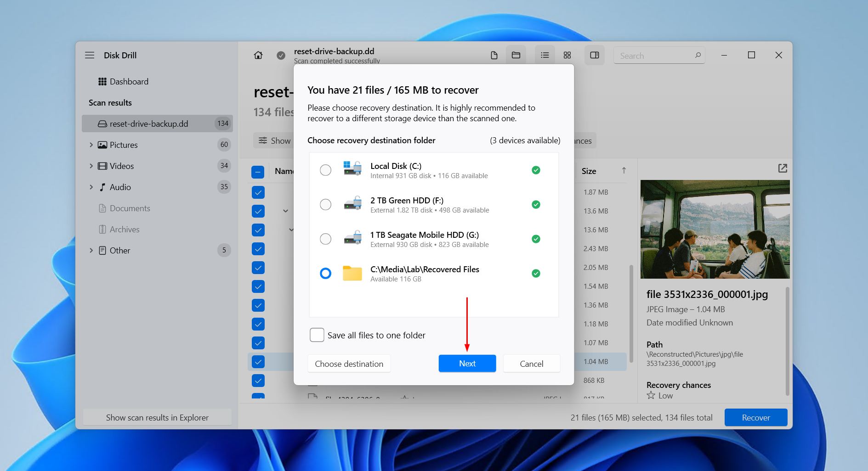The image size is (868, 471).
Task: Click the Recovered Files folder icon
Action: pos(352,273)
